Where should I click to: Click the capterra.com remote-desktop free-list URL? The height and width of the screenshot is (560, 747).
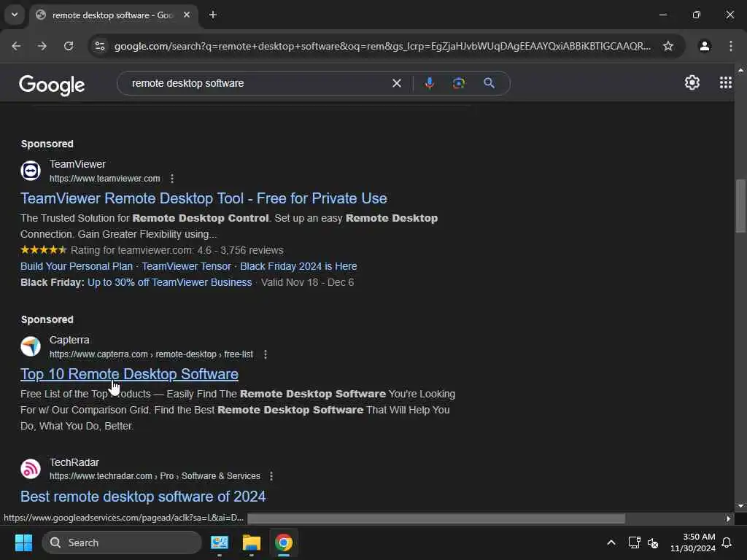[x=151, y=354]
